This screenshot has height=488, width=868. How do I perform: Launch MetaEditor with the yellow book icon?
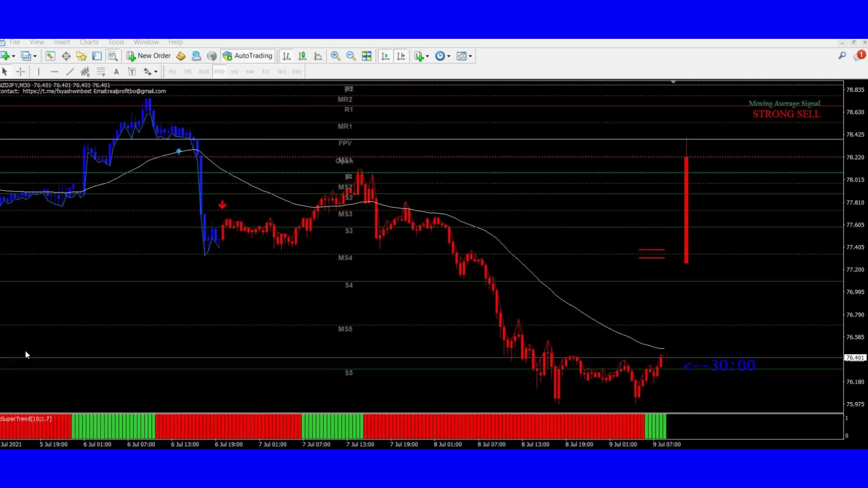(x=181, y=56)
